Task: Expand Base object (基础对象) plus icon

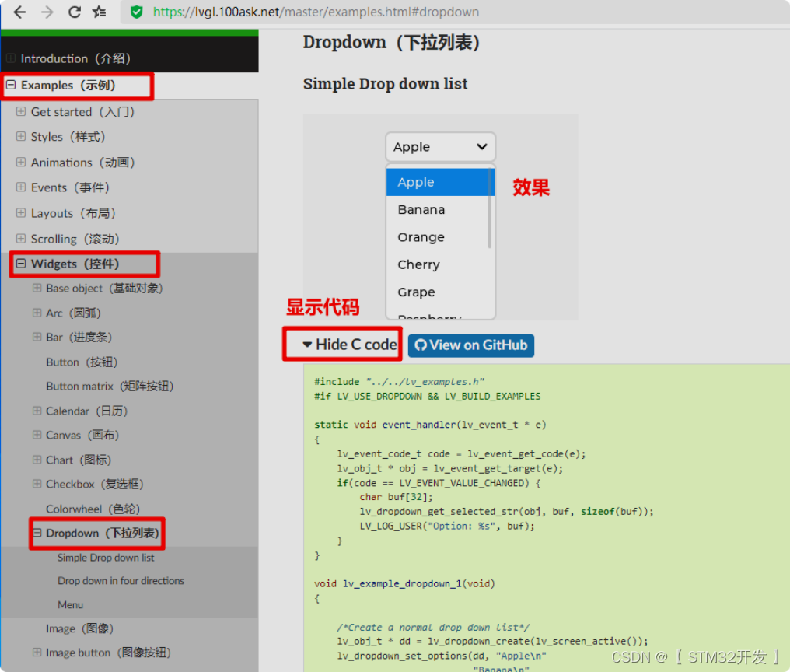Action: point(37,288)
